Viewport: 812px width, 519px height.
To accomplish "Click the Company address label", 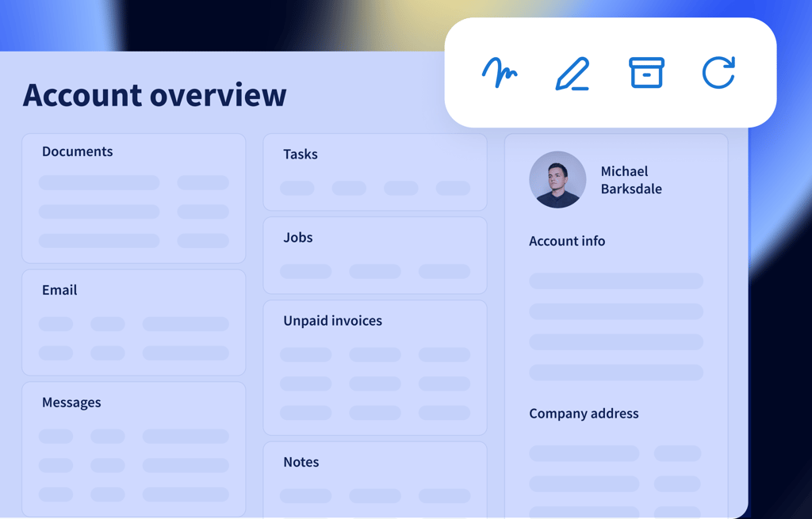I will [584, 414].
